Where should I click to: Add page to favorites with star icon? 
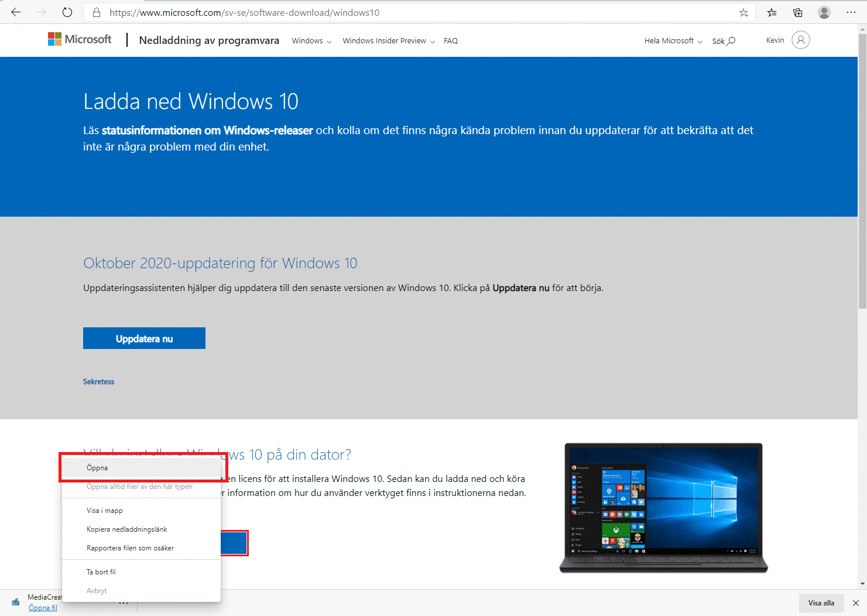(743, 12)
